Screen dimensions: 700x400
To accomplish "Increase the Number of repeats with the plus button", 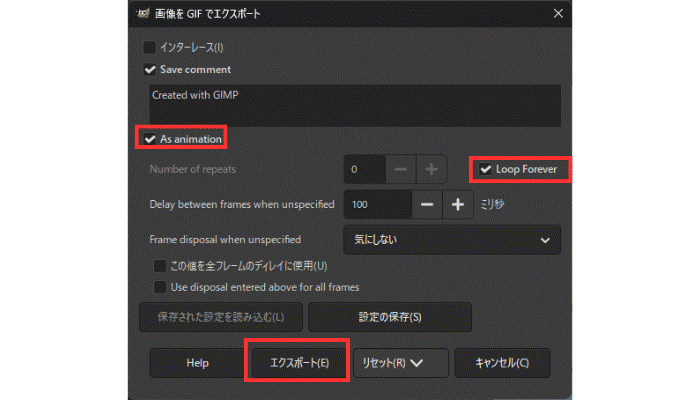I will click(x=433, y=169).
